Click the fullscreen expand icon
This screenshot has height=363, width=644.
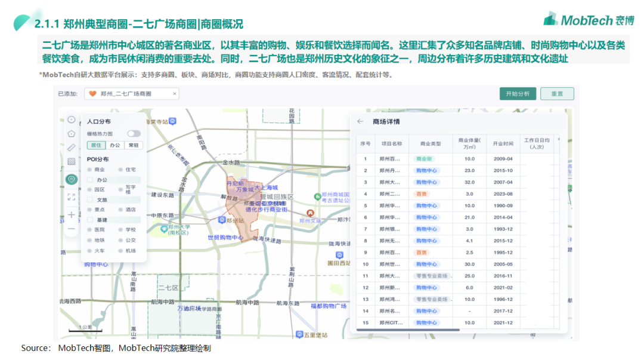click(x=71, y=196)
